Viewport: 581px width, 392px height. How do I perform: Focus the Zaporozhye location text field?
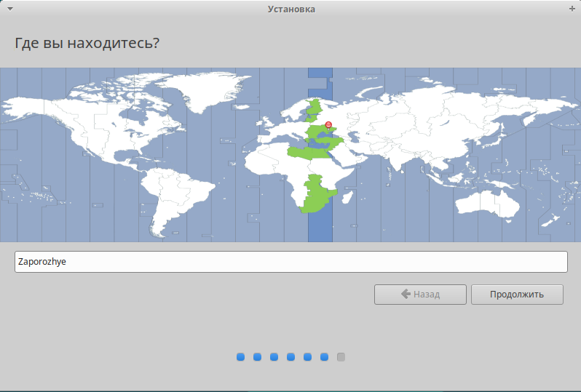(291, 262)
